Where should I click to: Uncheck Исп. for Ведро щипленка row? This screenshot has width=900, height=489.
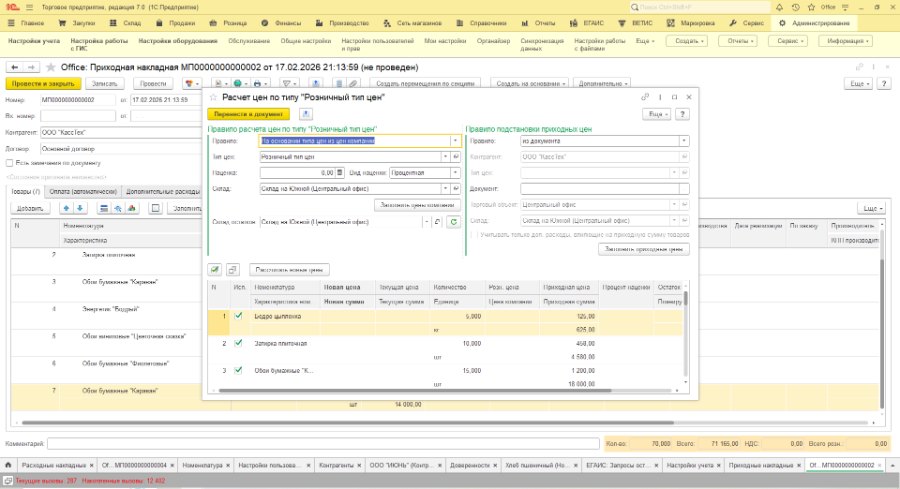[x=238, y=316]
